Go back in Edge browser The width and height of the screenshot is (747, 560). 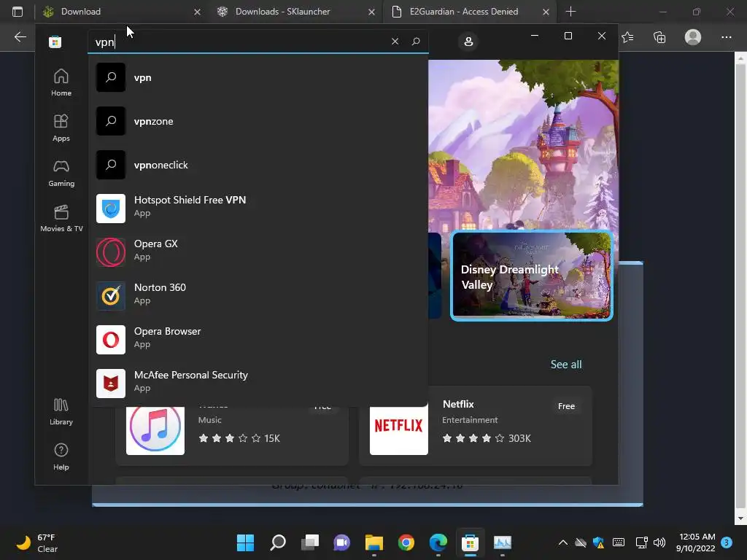[20, 36]
